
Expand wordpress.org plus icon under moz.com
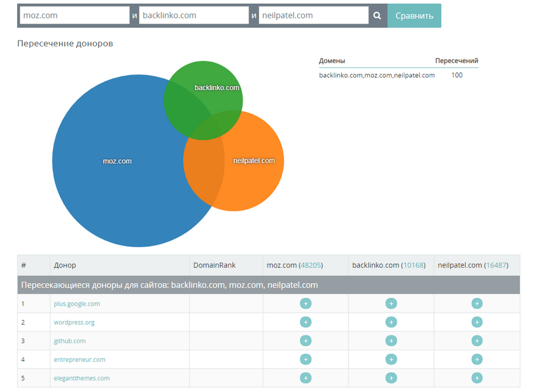[x=306, y=322]
